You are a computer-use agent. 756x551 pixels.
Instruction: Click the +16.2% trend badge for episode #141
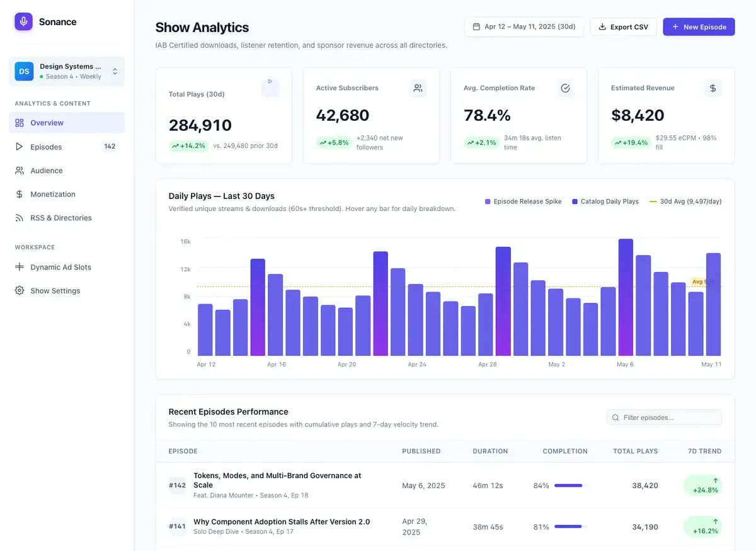(x=702, y=526)
